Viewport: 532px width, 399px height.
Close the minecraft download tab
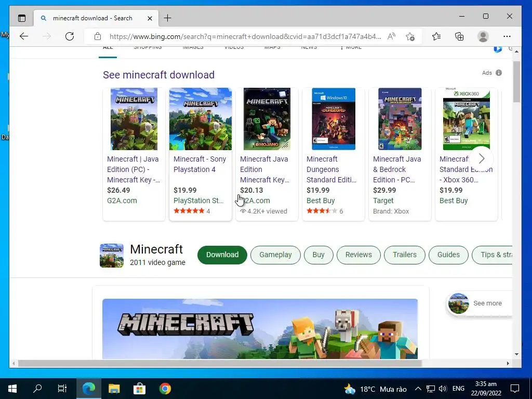[x=150, y=18]
